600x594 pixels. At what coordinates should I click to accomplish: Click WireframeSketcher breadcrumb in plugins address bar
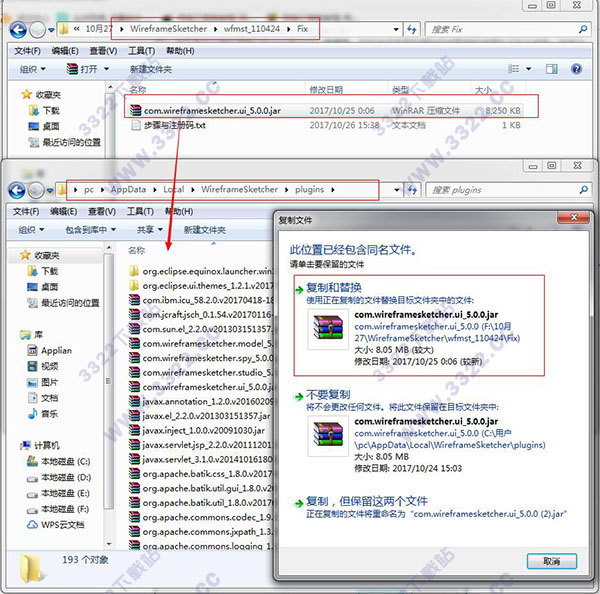(239, 189)
